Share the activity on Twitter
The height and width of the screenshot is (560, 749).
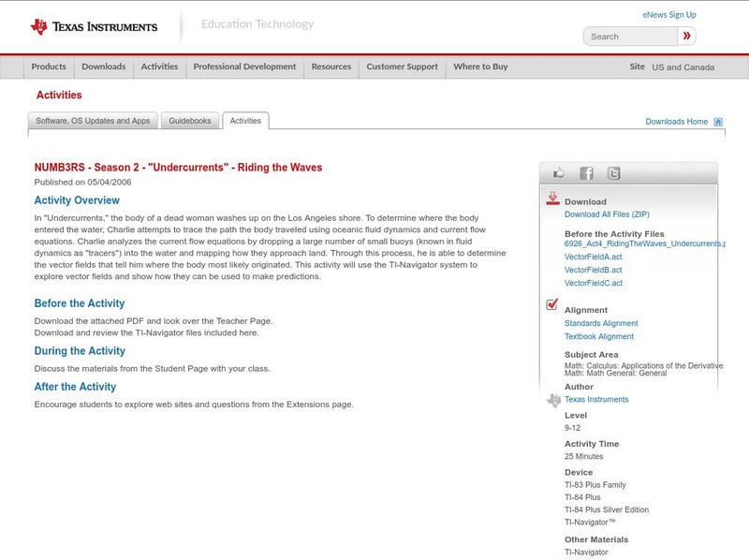pyautogui.click(x=613, y=173)
